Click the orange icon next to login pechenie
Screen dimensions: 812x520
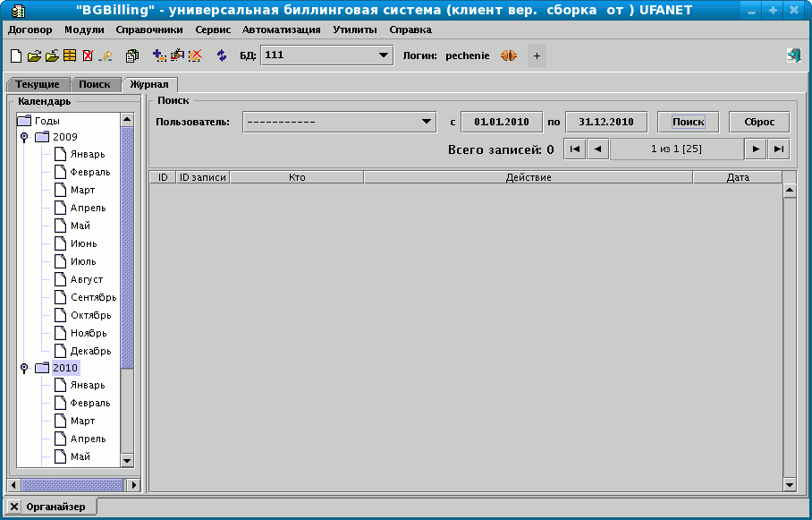pyautogui.click(x=509, y=55)
